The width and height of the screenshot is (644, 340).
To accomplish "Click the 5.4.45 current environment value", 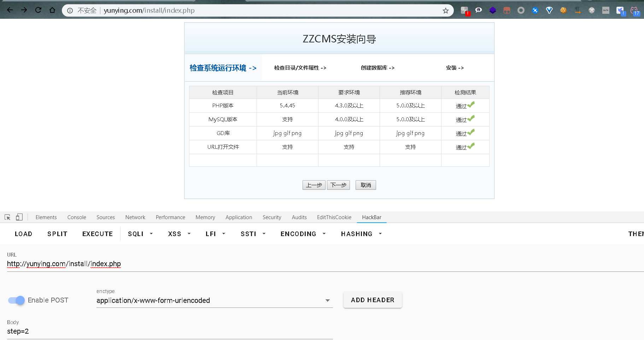I will click(287, 106).
